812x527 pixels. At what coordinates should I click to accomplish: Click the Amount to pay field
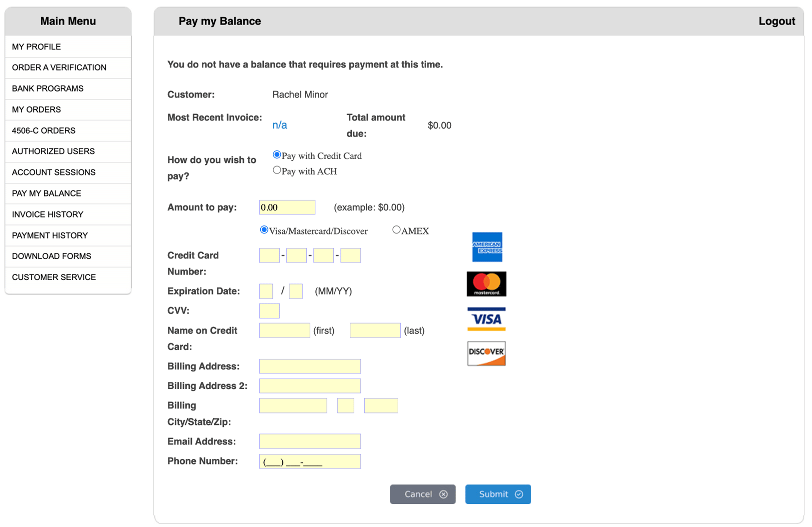tap(287, 207)
